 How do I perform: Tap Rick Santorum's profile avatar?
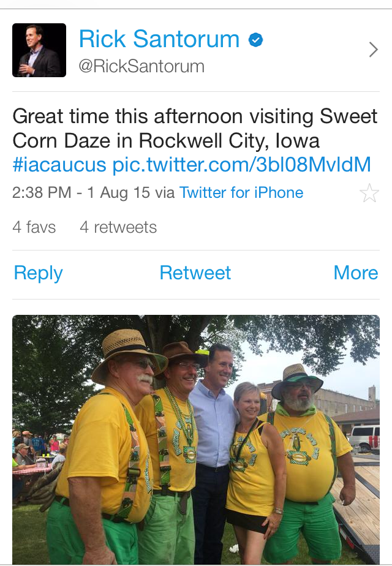[x=39, y=50]
